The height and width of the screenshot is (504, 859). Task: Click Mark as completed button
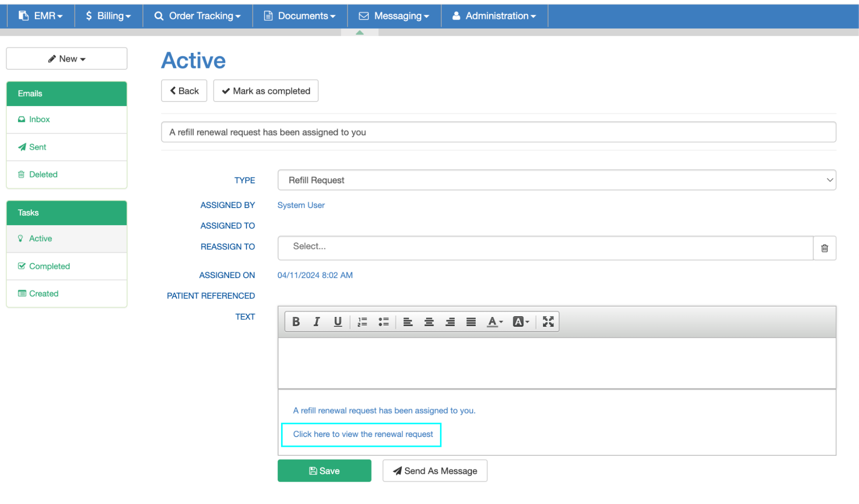click(266, 91)
